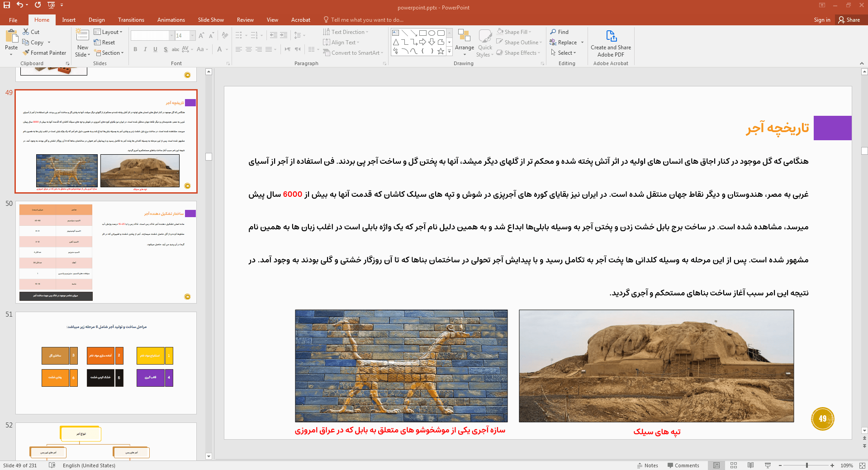
Task: Toggle center text alignment
Action: (x=249, y=49)
